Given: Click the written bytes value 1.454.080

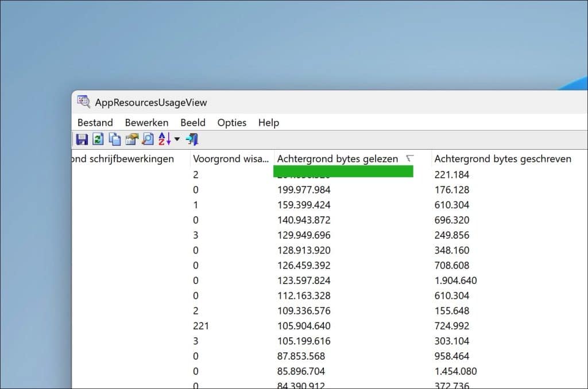Looking at the screenshot, I should click(455, 371).
